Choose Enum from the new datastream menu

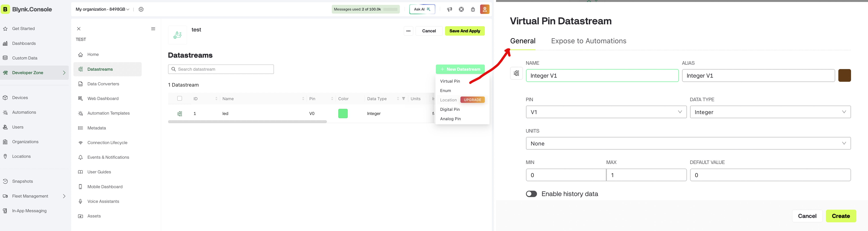pos(445,91)
